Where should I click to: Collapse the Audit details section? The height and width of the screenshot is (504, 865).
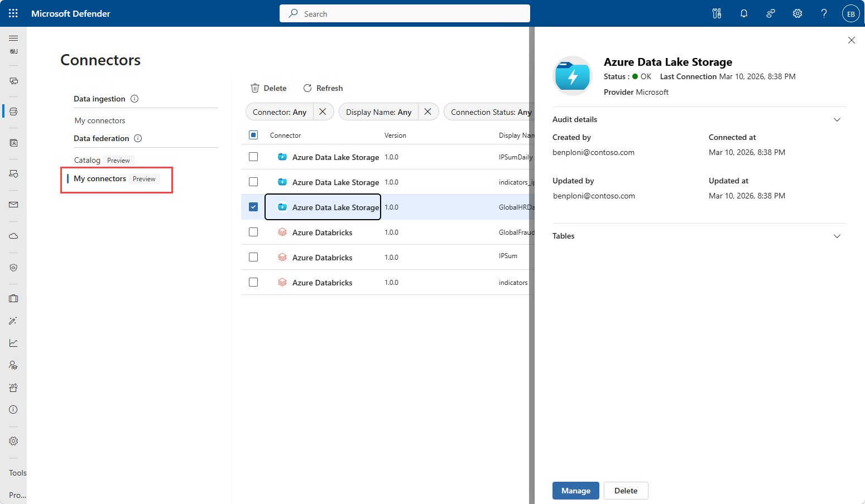pyautogui.click(x=837, y=119)
